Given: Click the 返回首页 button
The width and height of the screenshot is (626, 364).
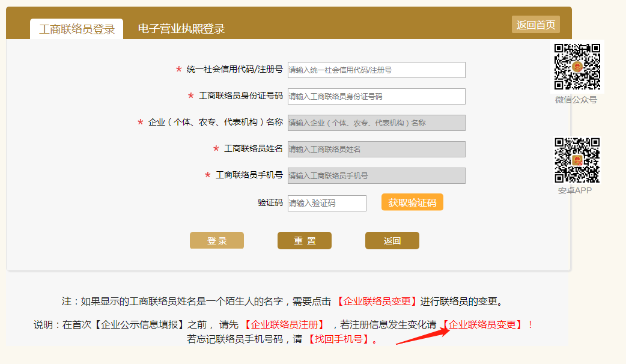Looking at the screenshot, I should (536, 25).
